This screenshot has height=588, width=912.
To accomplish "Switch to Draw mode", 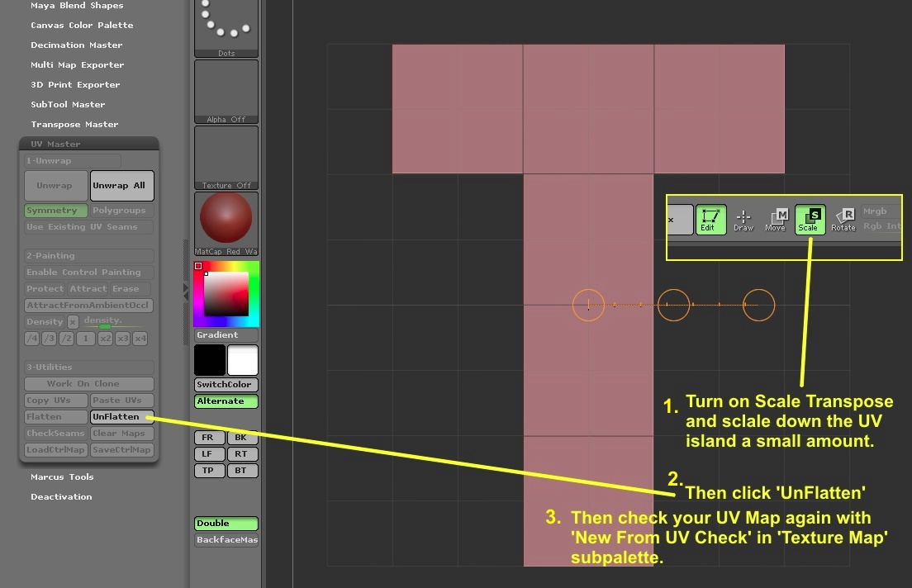I will point(743,219).
